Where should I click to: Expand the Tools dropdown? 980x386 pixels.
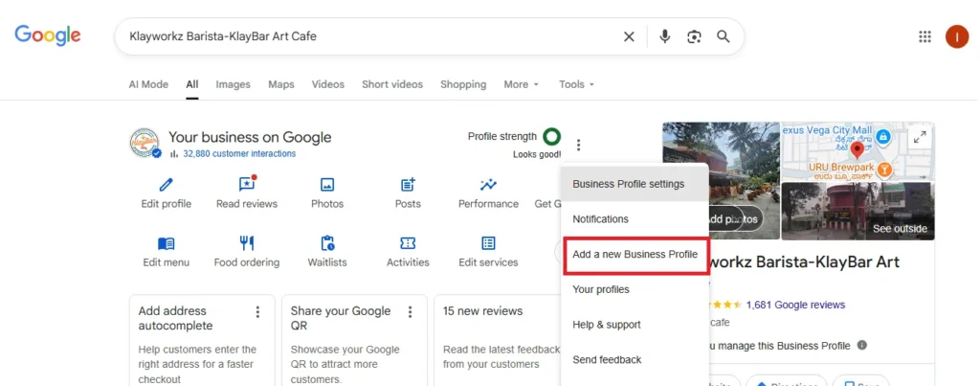577,84
